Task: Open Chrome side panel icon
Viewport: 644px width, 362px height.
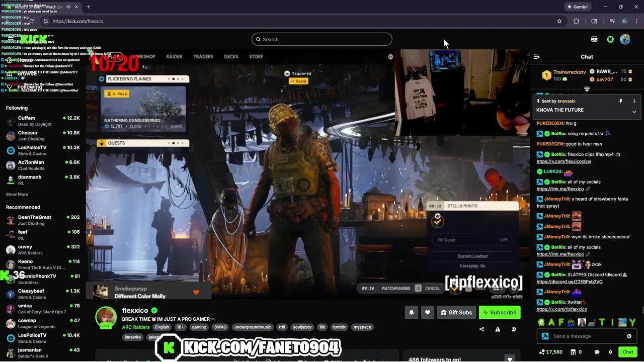Action: pyautogui.click(x=594, y=21)
